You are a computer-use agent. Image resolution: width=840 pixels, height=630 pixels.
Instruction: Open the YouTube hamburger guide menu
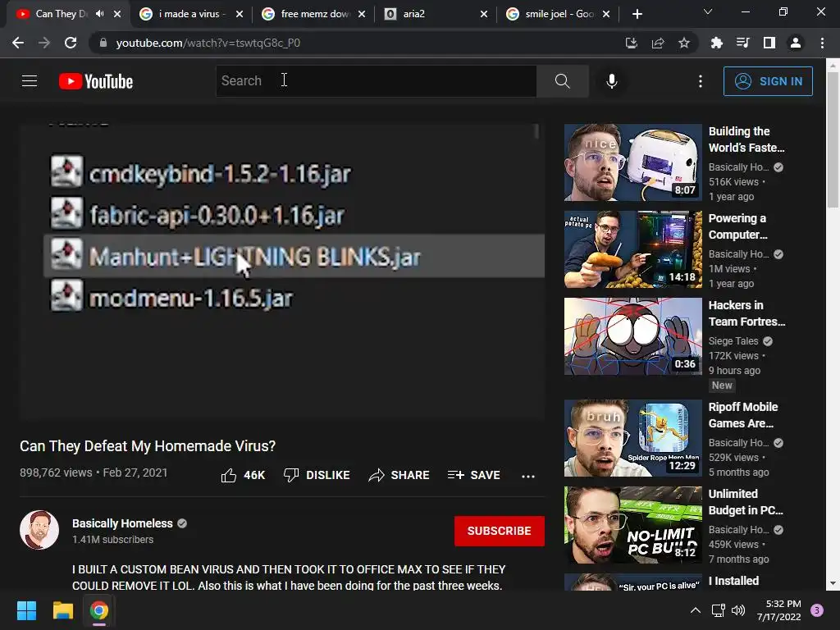coord(30,81)
